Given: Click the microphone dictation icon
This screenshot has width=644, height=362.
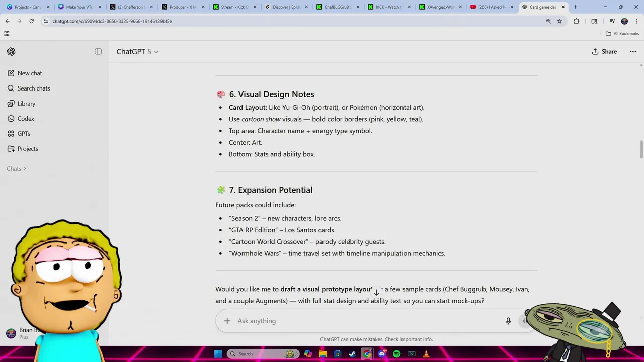Looking at the screenshot, I should coord(508,321).
